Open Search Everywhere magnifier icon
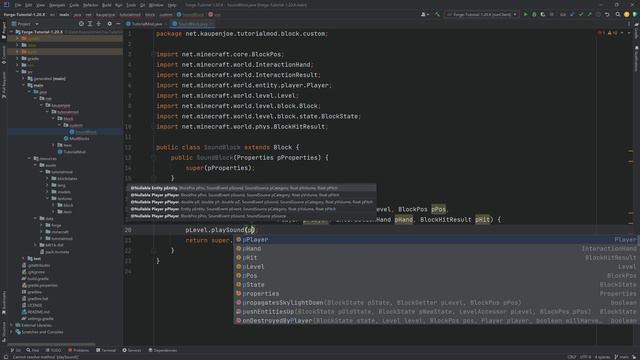Viewport: 640px width, 360px height. coord(618,14)
